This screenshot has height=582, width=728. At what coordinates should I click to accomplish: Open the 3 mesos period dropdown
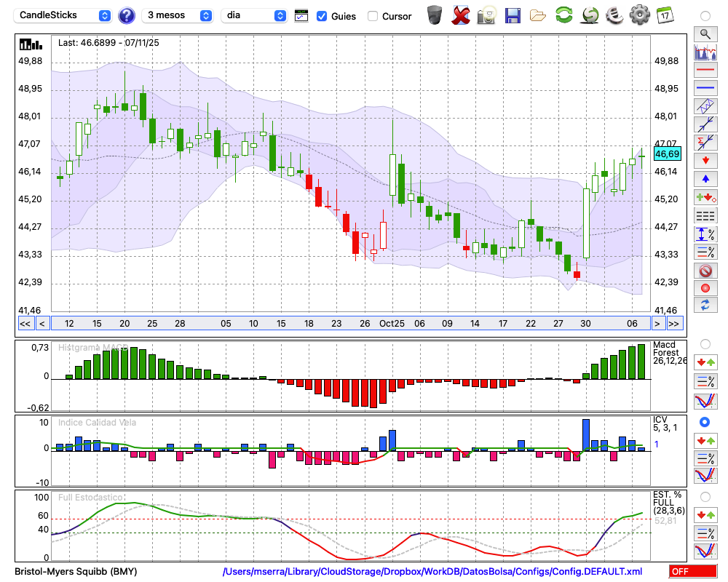[x=178, y=15]
